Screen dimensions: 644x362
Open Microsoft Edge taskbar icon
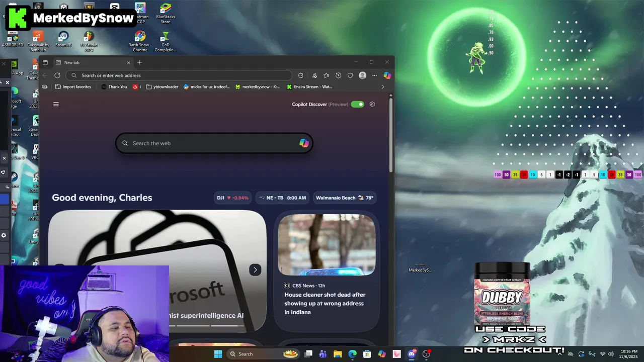352,354
